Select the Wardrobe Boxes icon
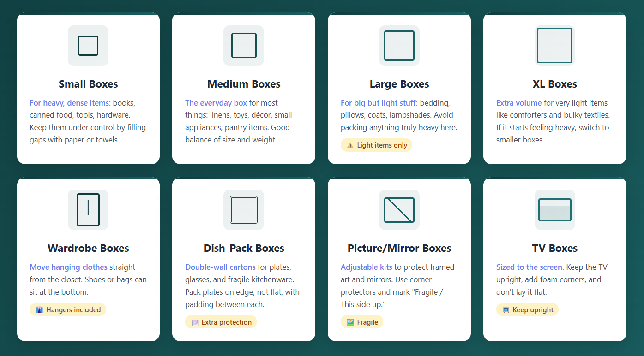Viewport: 644px width, 356px height. point(88,210)
